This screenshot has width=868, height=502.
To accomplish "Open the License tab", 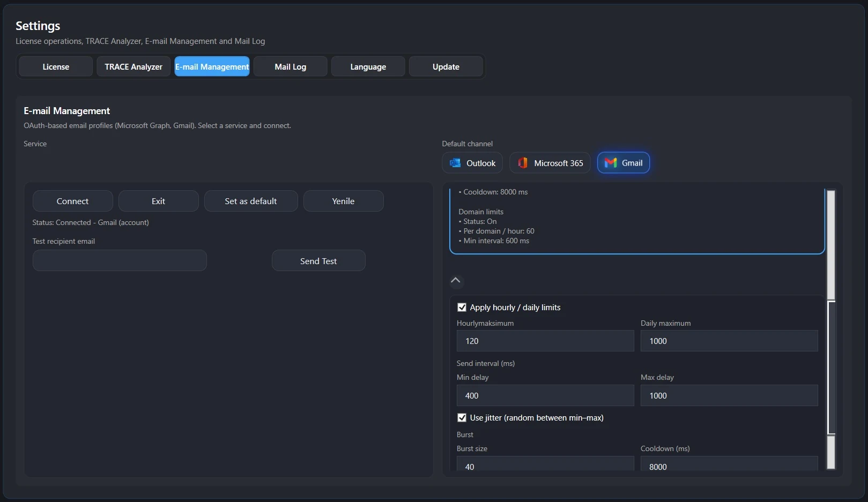I will (x=56, y=67).
